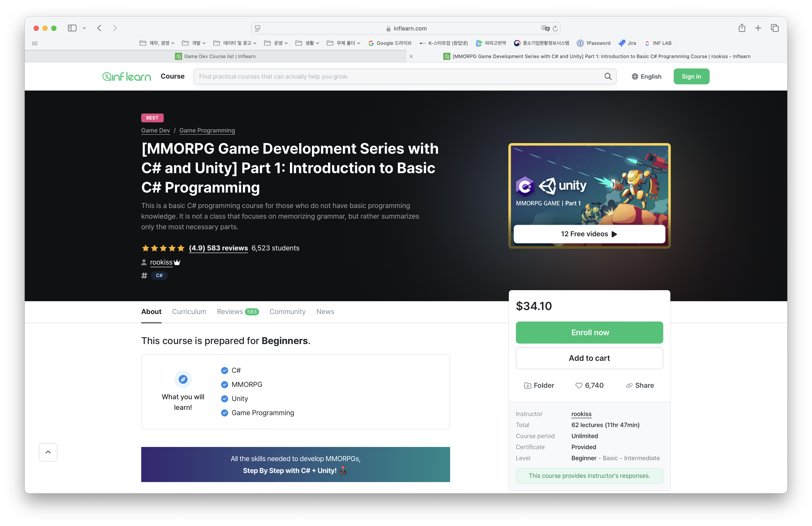The height and width of the screenshot is (526, 812).
Task: Click the Share link icon
Action: (640, 385)
